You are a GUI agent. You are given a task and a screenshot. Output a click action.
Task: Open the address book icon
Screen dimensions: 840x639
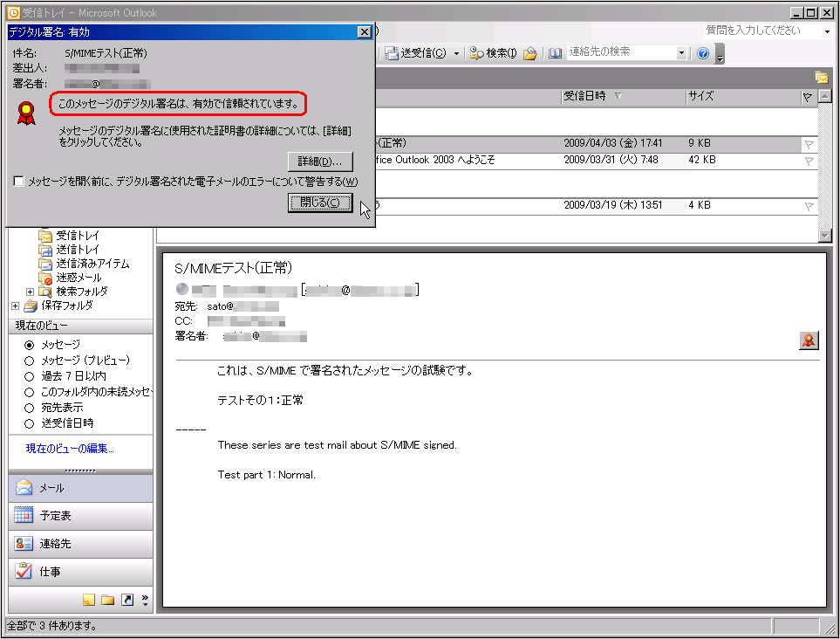point(556,53)
